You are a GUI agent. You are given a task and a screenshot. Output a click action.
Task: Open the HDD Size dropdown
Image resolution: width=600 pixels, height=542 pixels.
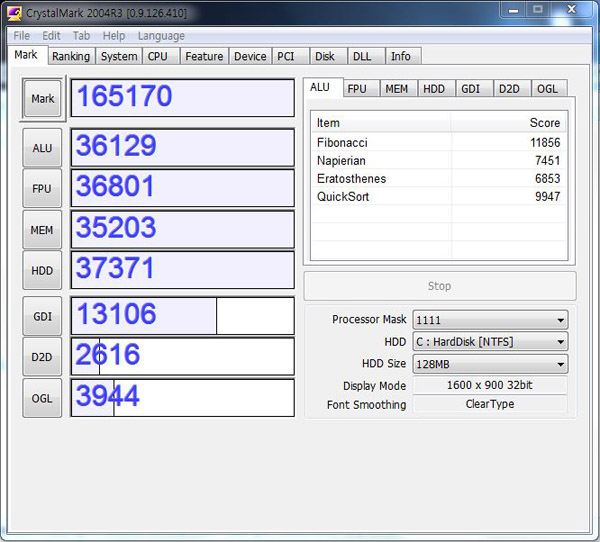[491, 364]
